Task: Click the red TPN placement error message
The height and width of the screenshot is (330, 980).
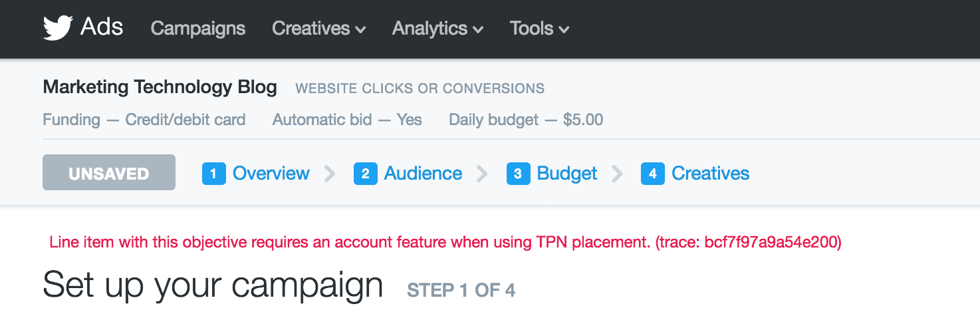Action: click(x=445, y=243)
